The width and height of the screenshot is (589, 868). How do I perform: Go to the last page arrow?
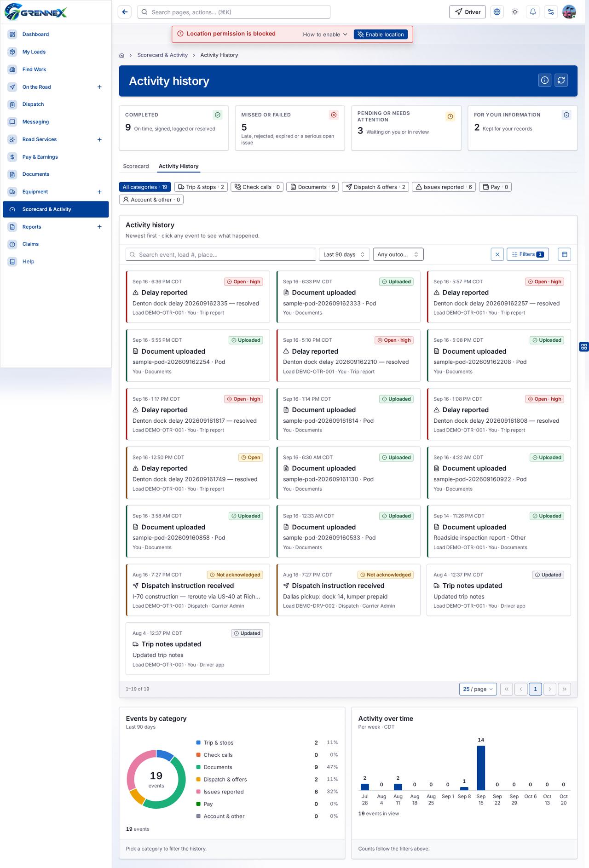point(565,689)
